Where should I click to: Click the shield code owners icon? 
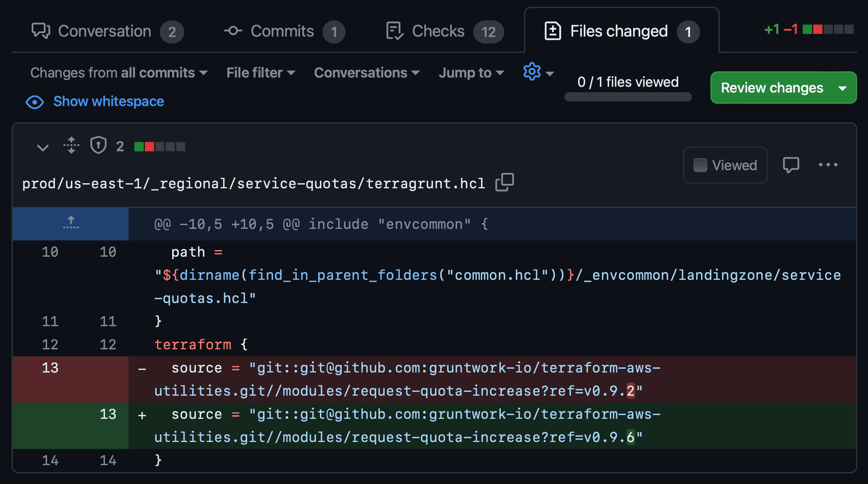[x=98, y=145]
